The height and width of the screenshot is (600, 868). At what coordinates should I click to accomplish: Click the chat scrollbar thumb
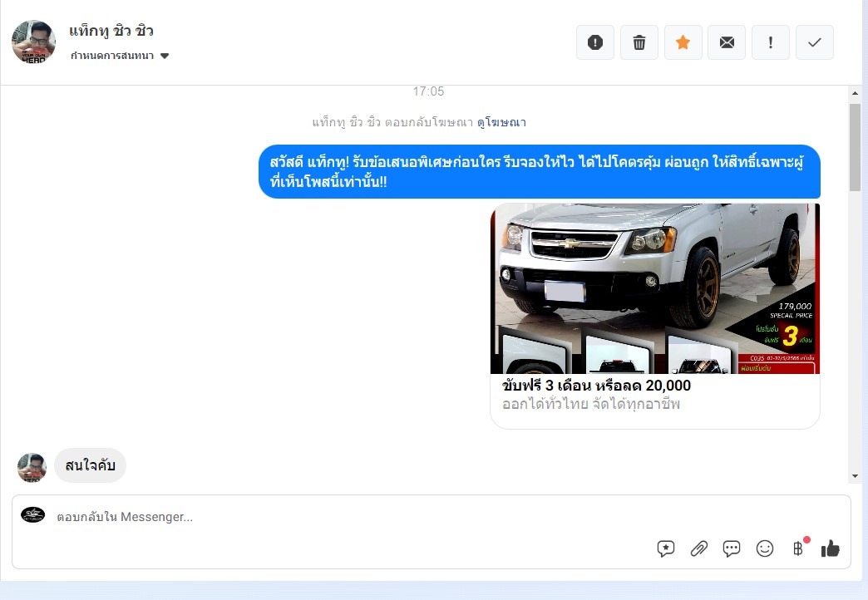(856, 147)
